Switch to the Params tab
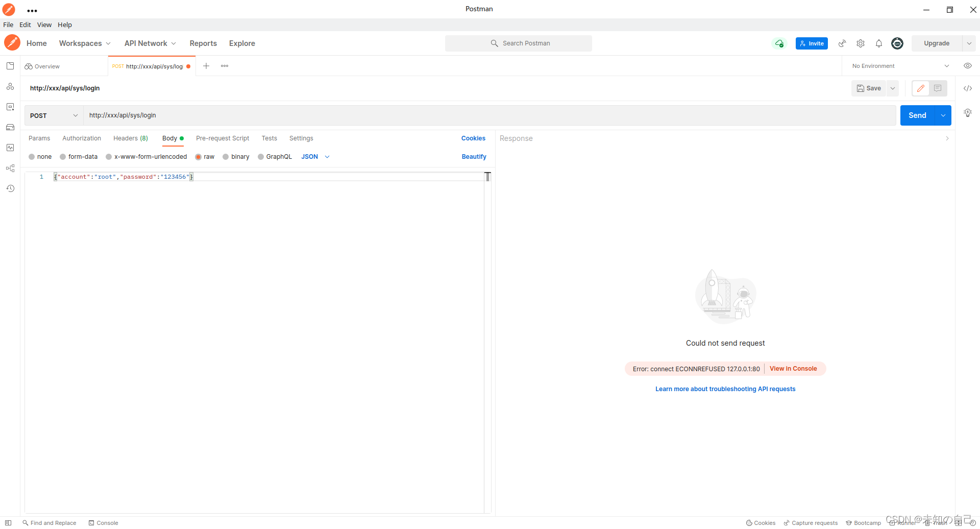This screenshot has width=980, height=529. click(x=39, y=138)
